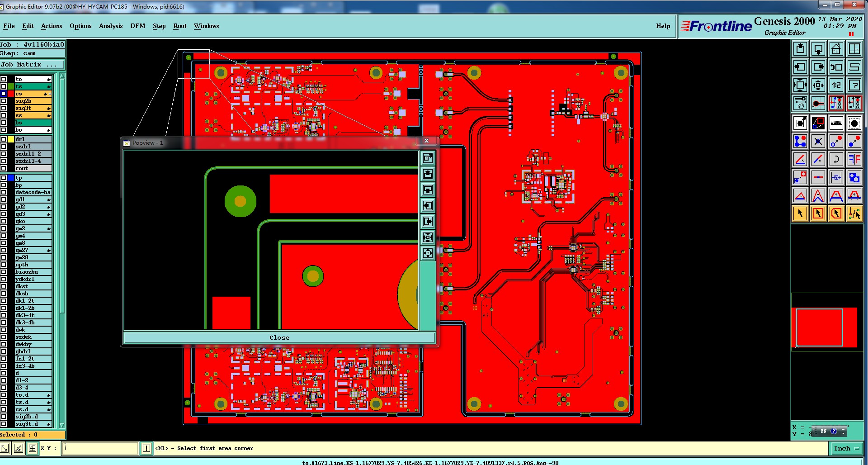Select the net select arrow tool
The width and height of the screenshot is (868, 465).
coord(854,214)
